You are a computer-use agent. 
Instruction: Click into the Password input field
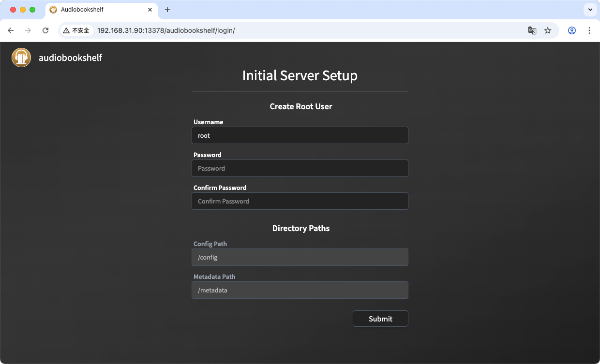300,168
